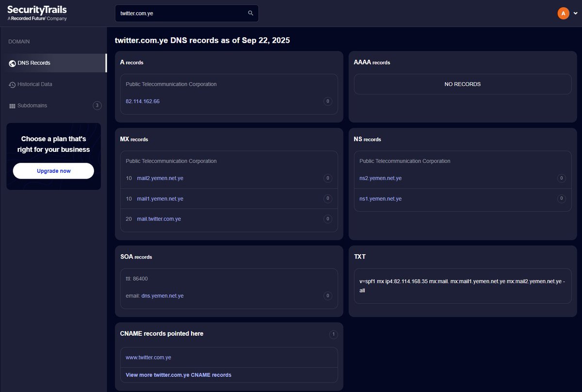Screen dimensions: 582x392
Task: Click count badge beside 82.114.162.66
Action: pyautogui.click(x=328, y=101)
